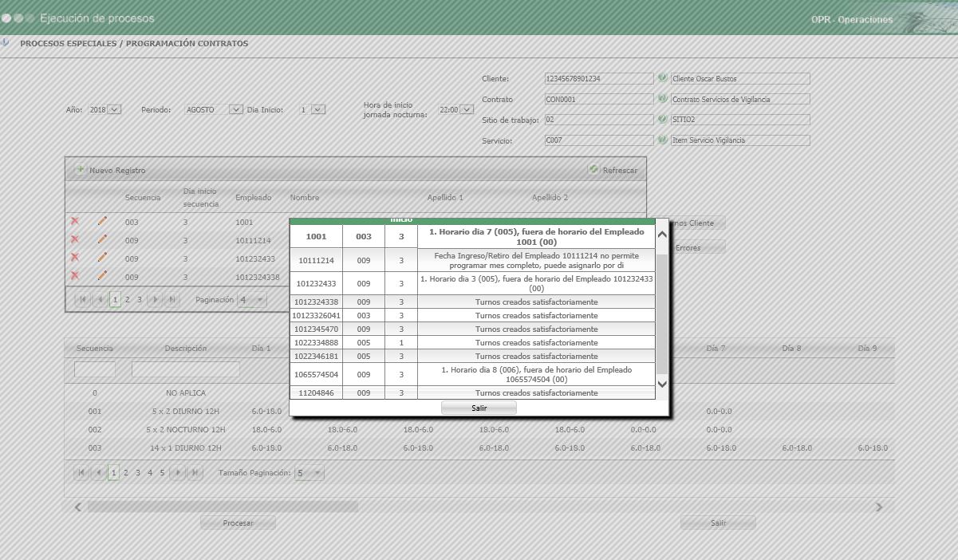Viewport: 958px width, 560px height.
Task: Edit the row for employee 10111214
Action: click(x=102, y=239)
